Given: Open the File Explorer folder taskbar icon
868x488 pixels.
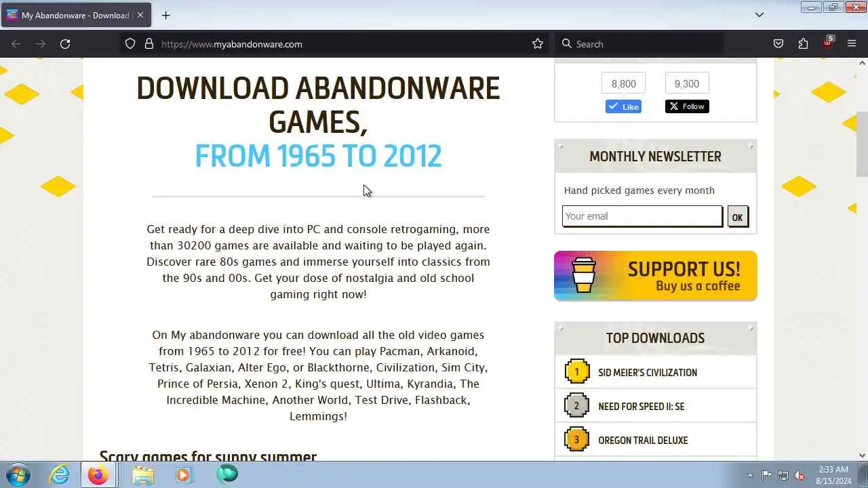Looking at the screenshot, I should pos(143,475).
